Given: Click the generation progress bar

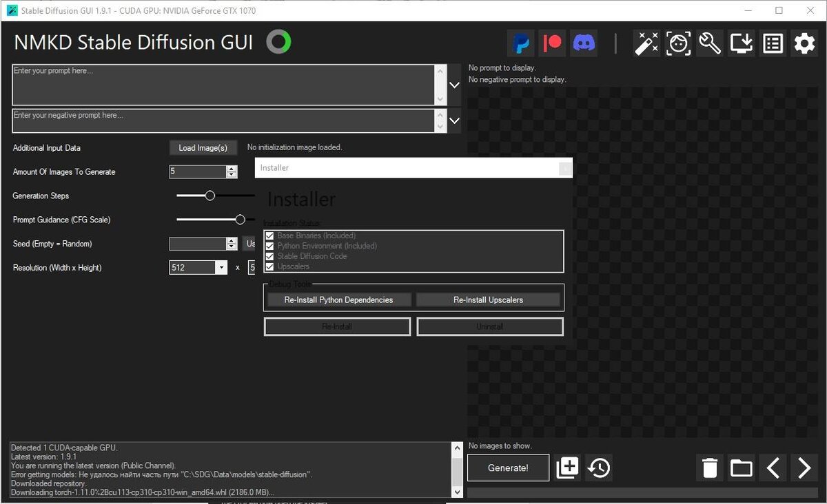Looking at the screenshot, I should click(x=642, y=493).
